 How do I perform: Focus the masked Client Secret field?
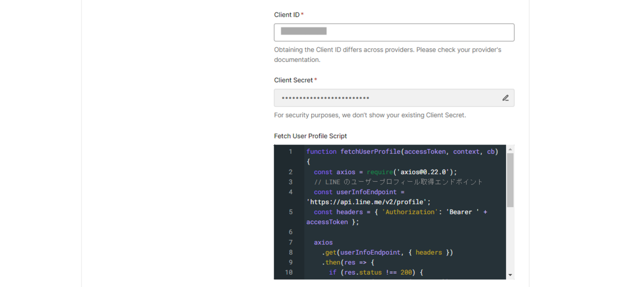[x=394, y=98]
